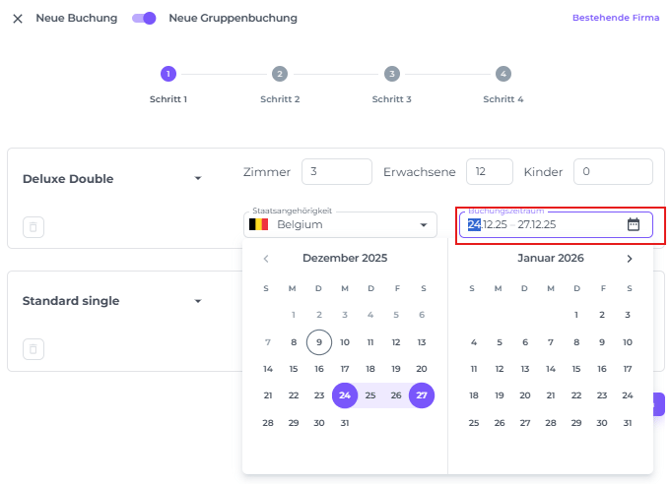Pick 27 December 2025 end date

pyautogui.click(x=421, y=396)
